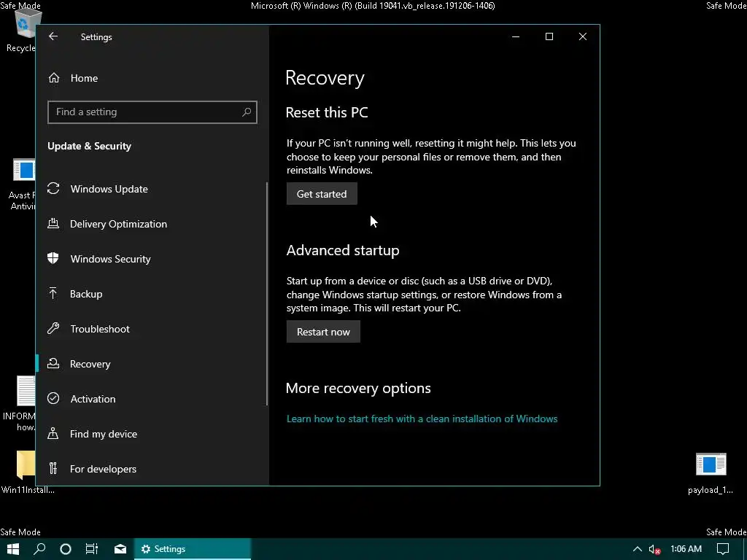
Task: Click the Recovery sidebar icon
Action: [53, 363]
